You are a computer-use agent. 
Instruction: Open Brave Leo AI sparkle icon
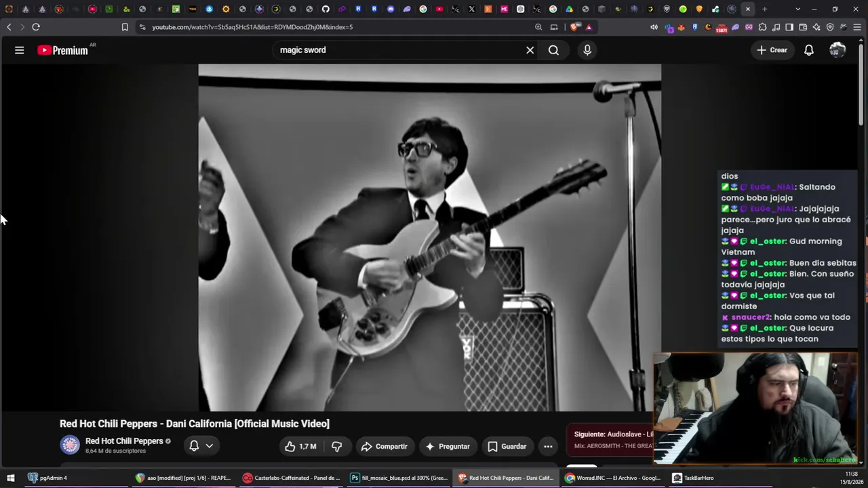[816, 27]
